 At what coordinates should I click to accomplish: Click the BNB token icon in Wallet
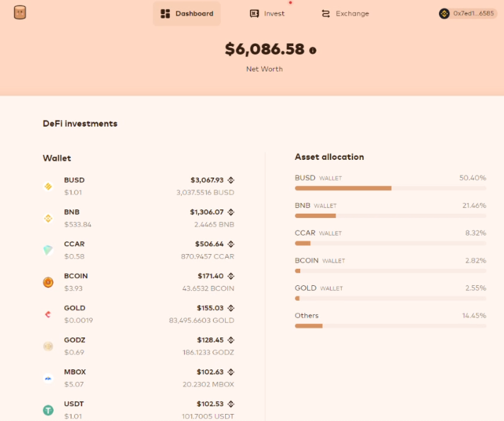coord(48,218)
